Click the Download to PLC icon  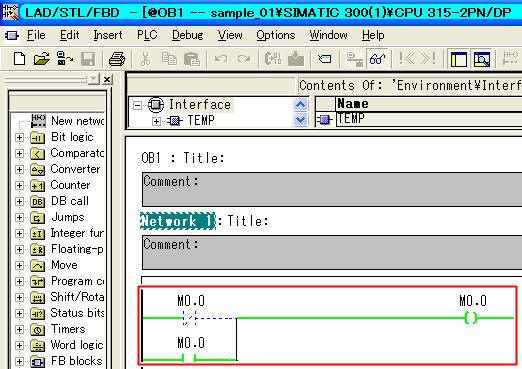coord(296,59)
